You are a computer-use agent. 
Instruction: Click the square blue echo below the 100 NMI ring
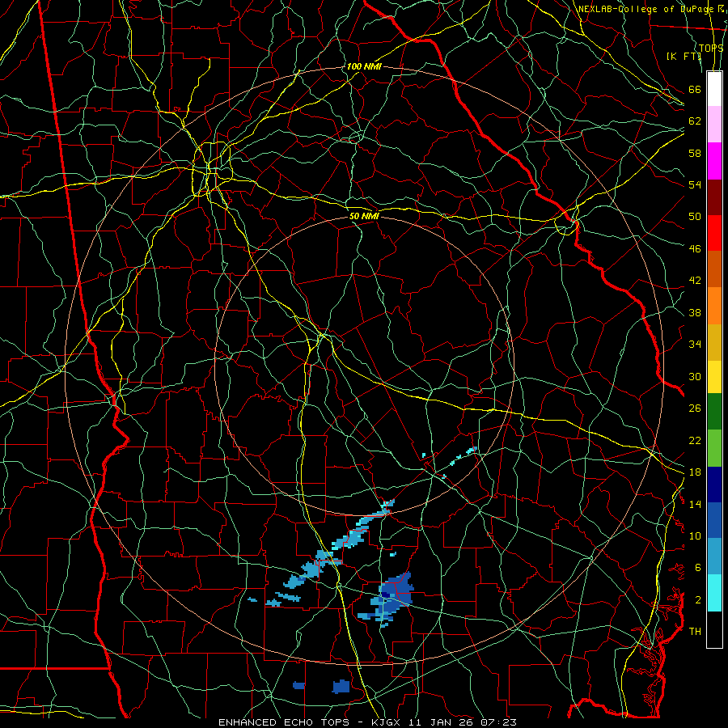coord(341,686)
